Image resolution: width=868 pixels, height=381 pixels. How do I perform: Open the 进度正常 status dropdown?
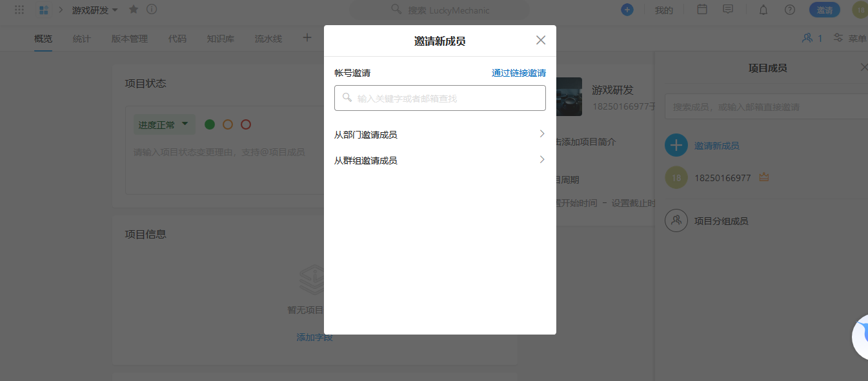tap(164, 124)
